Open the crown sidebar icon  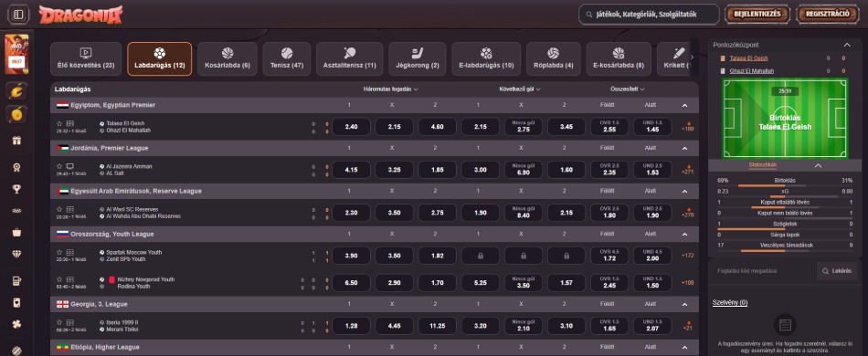click(x=16, y=211)
